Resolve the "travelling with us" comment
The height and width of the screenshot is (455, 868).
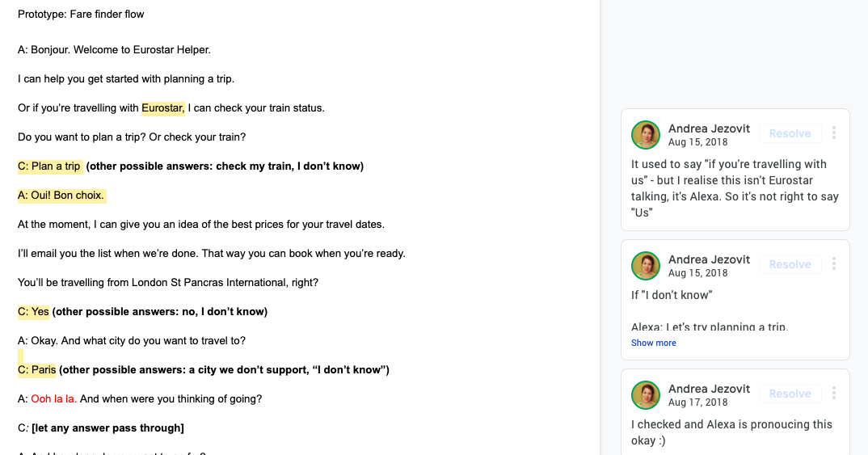tap(790, 133)
